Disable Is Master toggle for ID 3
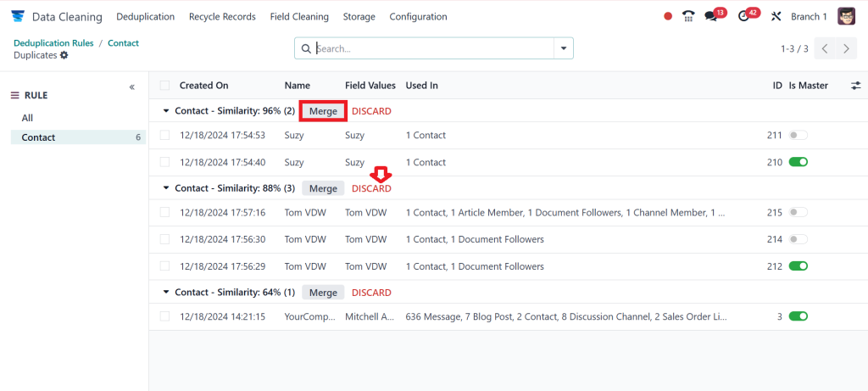 (x=798, y=316)
